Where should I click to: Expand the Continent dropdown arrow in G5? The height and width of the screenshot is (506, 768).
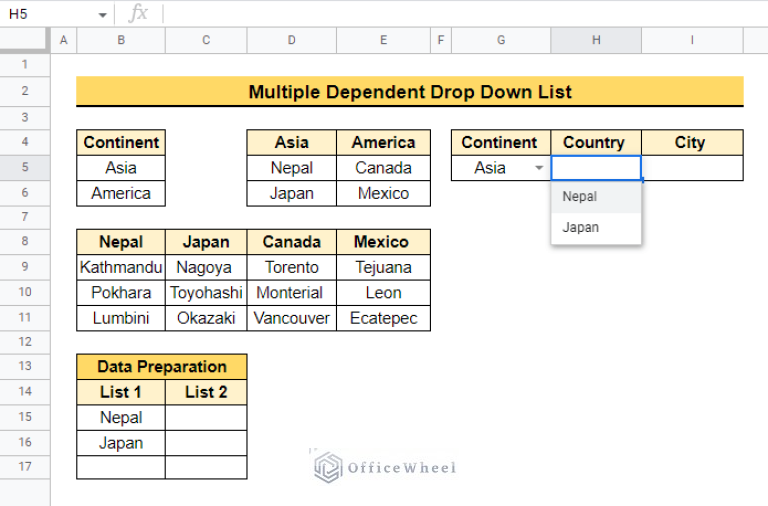tap(539, 169)
